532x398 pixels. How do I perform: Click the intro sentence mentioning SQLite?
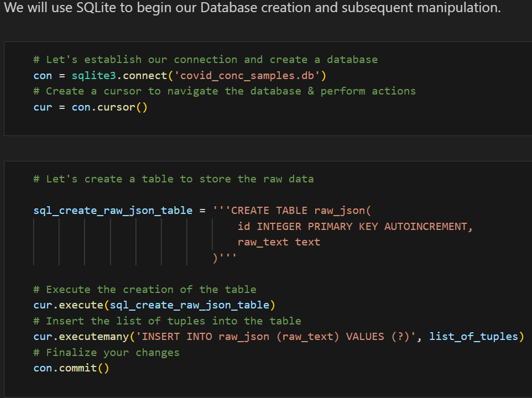[x=252, y=9]
